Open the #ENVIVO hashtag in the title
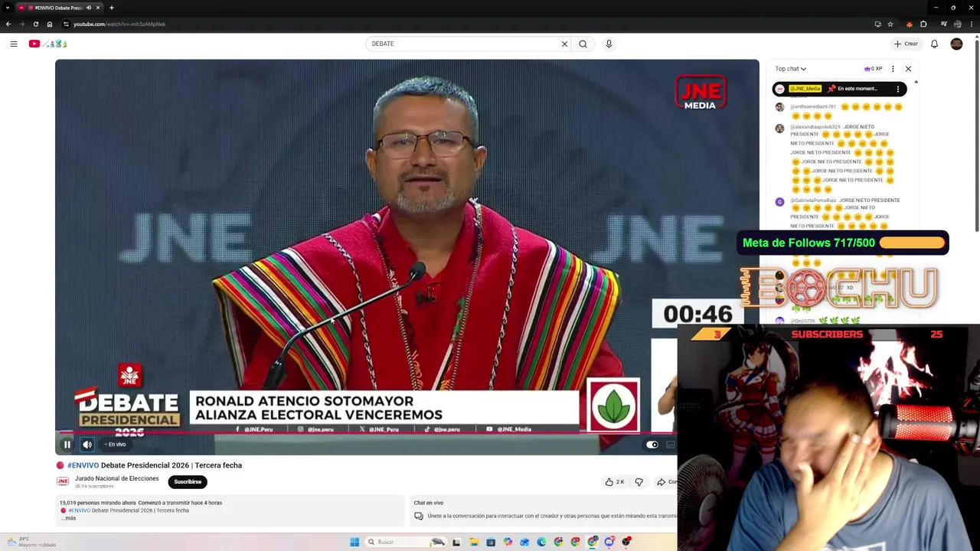The image size is (980, 551). (83, 465)
